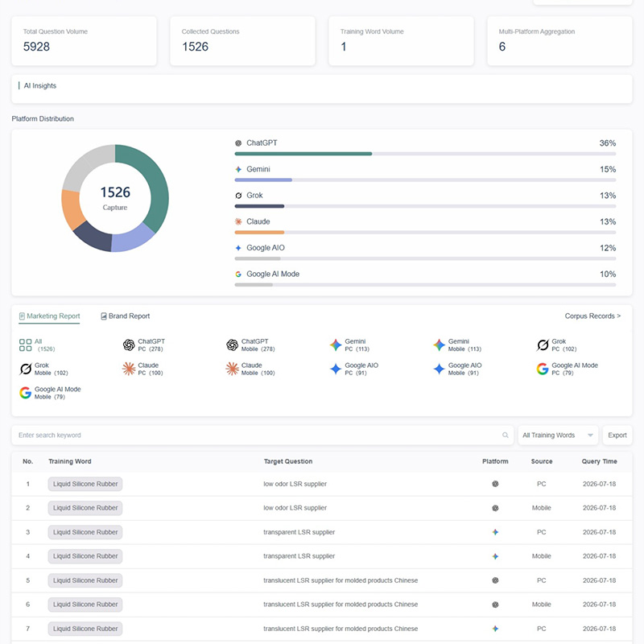Viewport: 644px width, 644px height.
Task: Pick the Claude PC platform icon
Action: pyautogui.click(x=129, y=369)
